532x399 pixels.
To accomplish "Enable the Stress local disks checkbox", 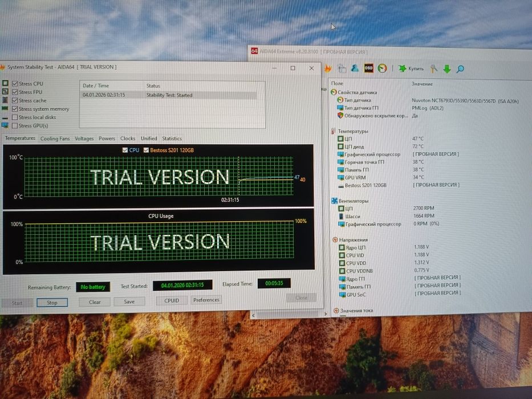I will click(x=15, y=117).
